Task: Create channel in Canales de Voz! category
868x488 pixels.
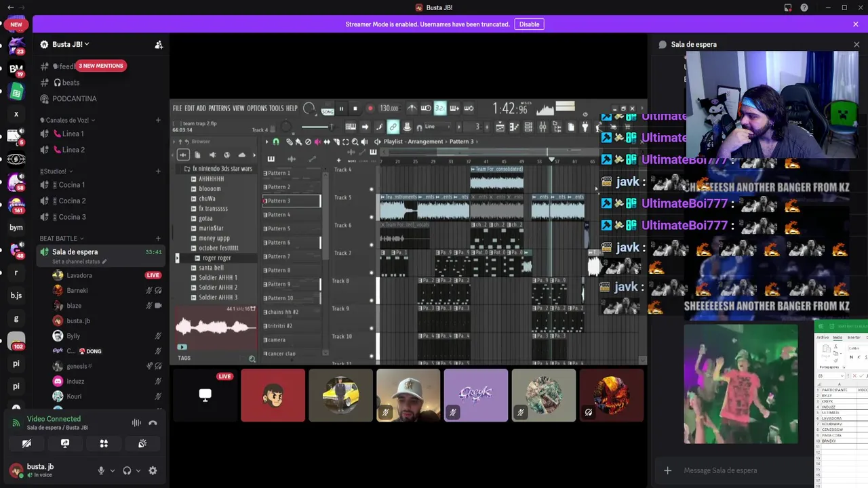Action: (x=158, y=120)
